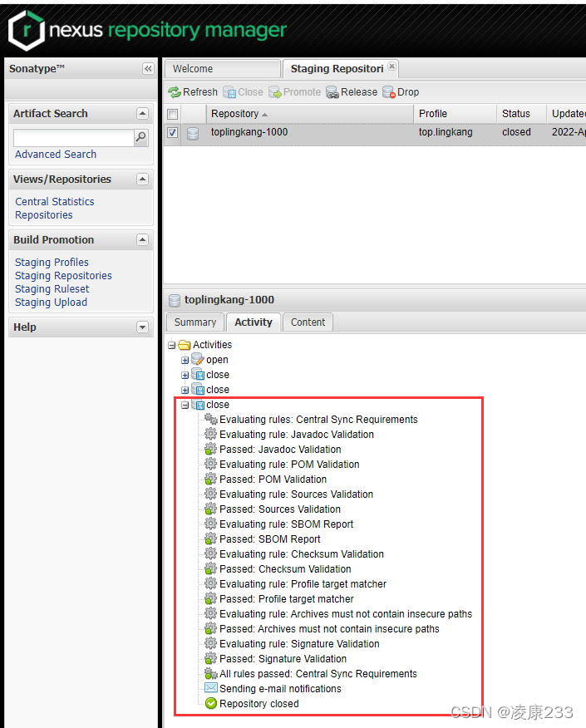The image size is (586, 728).
Task: Open the Repositories link
Action: [44, 215]
